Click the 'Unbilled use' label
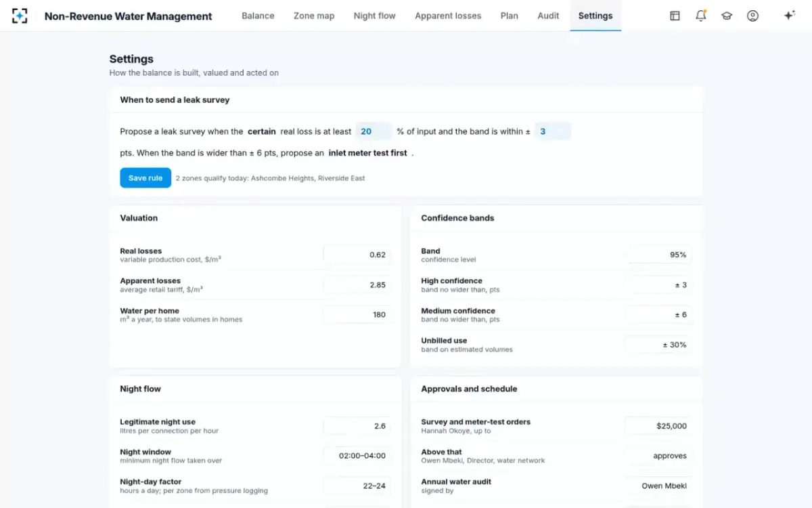Screen dimensions: 812x508 click(x=444, y=341)
